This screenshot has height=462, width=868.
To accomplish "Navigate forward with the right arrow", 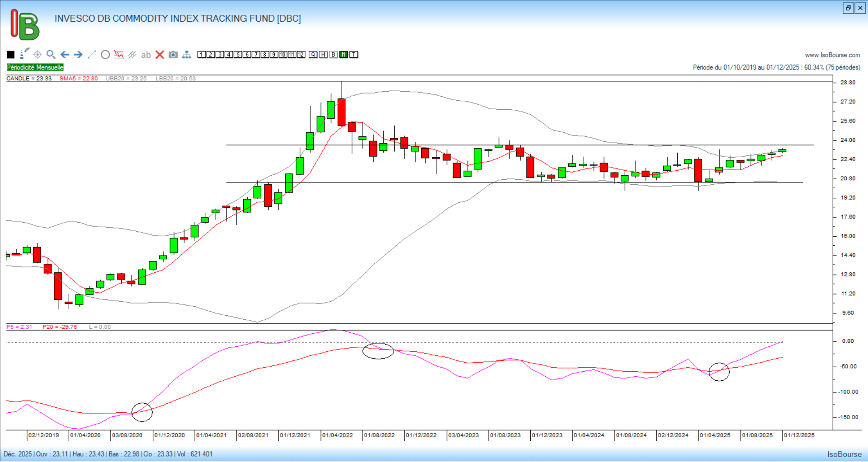I will coord(78,55).
